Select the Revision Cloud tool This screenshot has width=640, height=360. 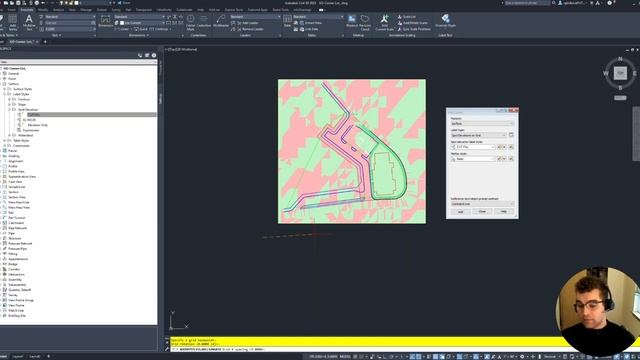coord(365,22)
